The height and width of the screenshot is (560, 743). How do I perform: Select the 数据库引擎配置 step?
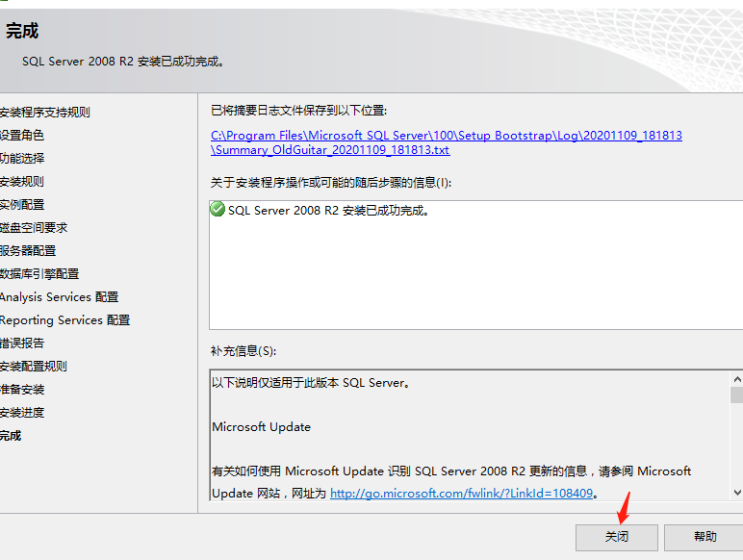pyautogui.click(x=39, y=274)
